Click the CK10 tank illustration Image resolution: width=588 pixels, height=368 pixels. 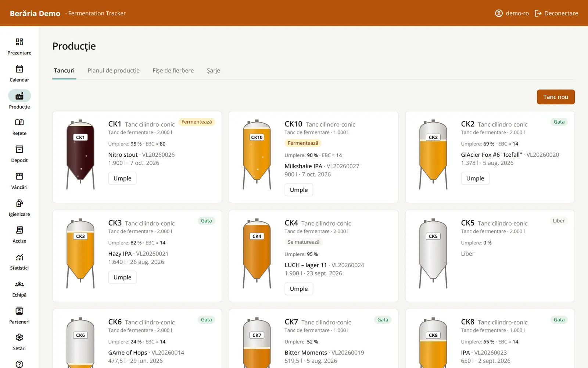pos(257,155)
